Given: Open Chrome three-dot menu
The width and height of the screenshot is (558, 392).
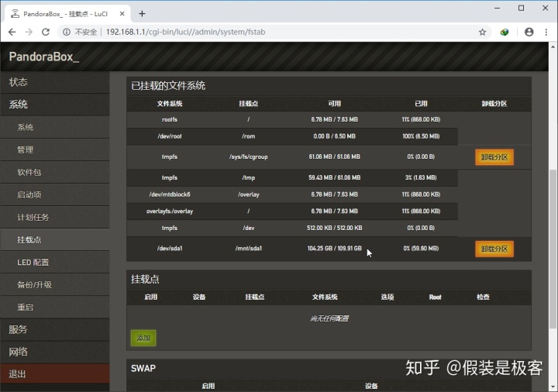Looking at the screenshot, I should coord(546,32).
